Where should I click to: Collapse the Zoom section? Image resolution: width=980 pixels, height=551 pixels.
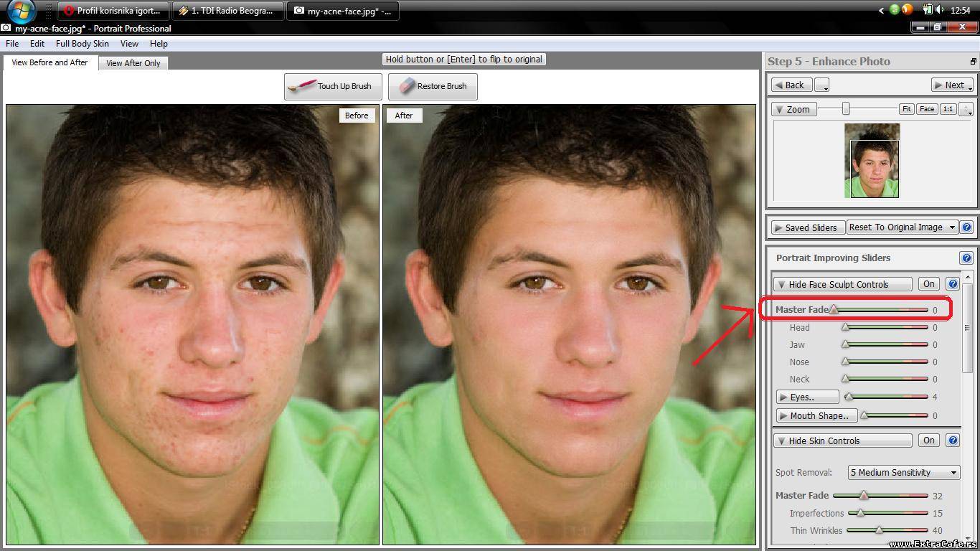pyautogui.click(x=793, y=109)
